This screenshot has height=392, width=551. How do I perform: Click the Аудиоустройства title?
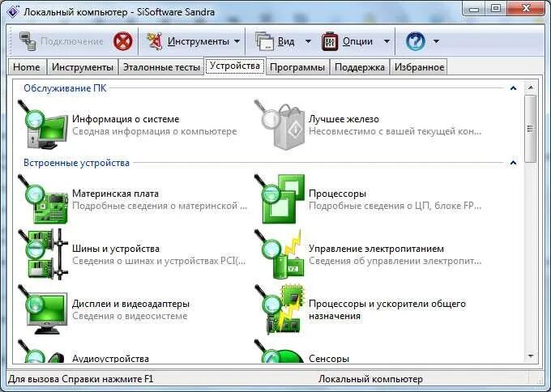coord(110,359)
